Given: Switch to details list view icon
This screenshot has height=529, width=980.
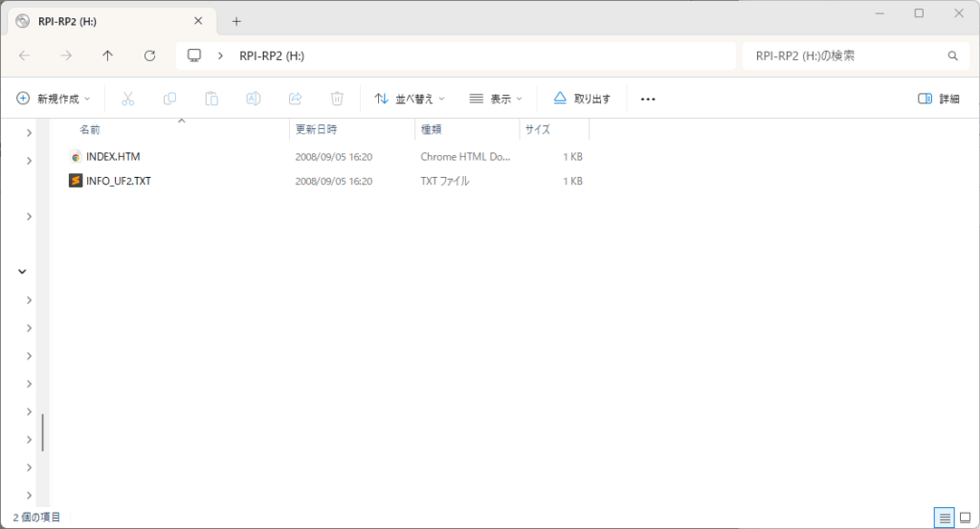Looking at the screenshot, I should pos(945,518).
